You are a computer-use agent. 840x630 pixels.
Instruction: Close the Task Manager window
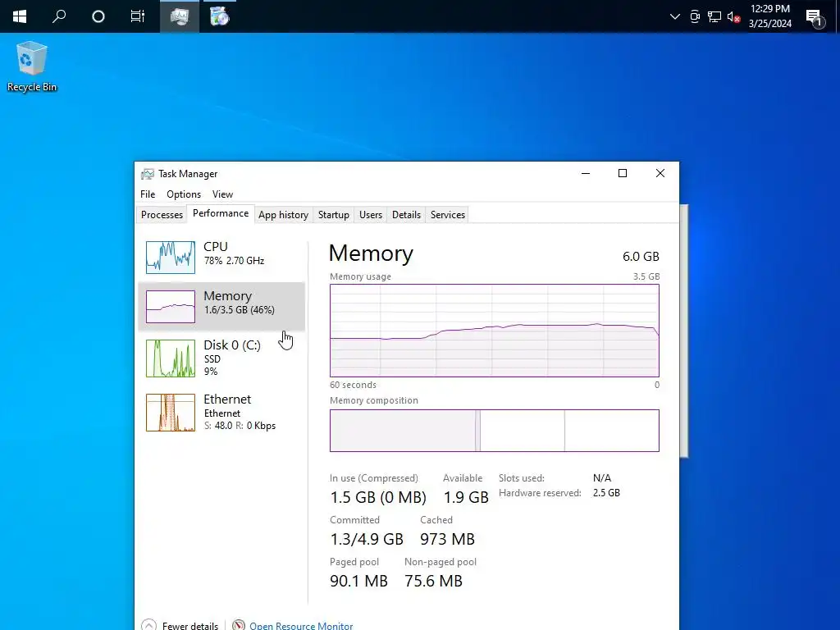click(660, 174)
